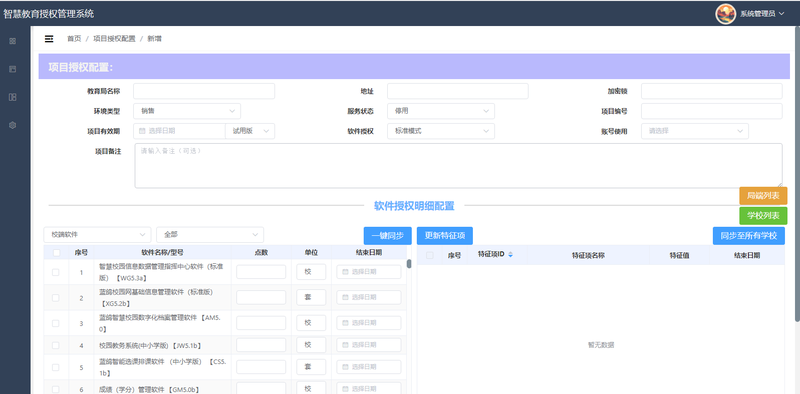Click the 更新特征项 button

pyautogui.click(x=445, y=236)
